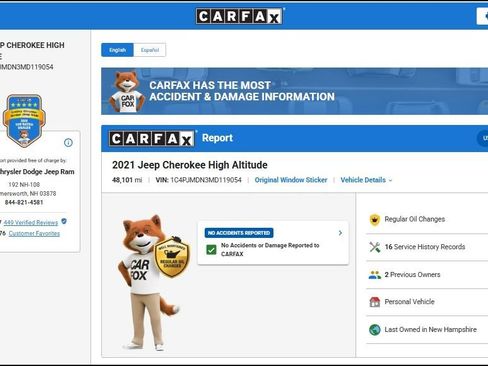Click the dealer phone number 844-821-4581
The height and width of the screenshot is (366, 488).
coord(24,202)
